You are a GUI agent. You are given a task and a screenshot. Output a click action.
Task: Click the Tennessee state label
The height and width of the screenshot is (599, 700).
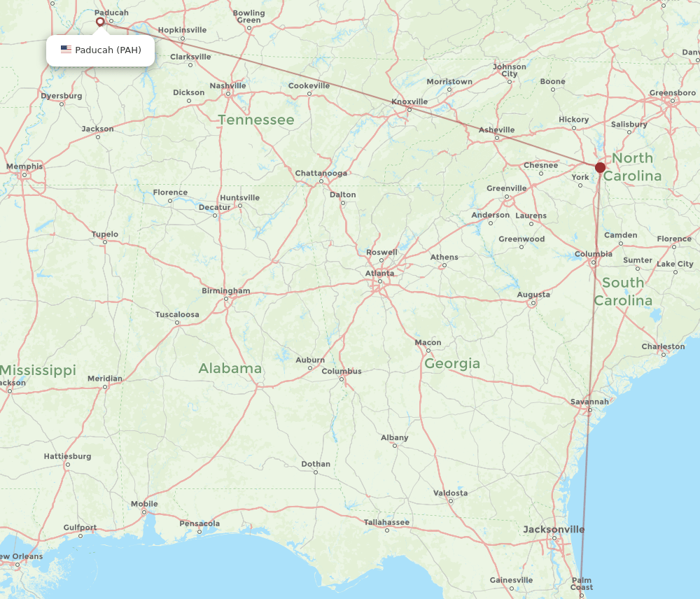[x=256, y=120]
